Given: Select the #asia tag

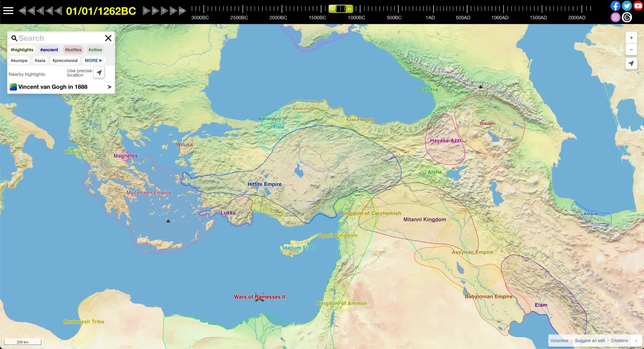Looking at the screenshot, I should [40, 60].
